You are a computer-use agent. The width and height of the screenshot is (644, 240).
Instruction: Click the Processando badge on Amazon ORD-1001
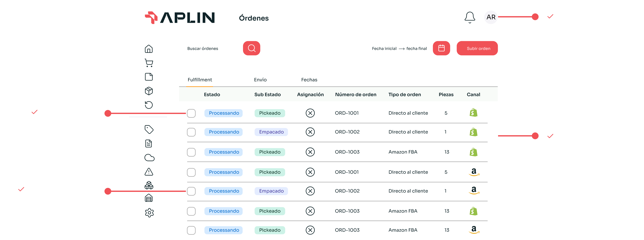point(224,172)
